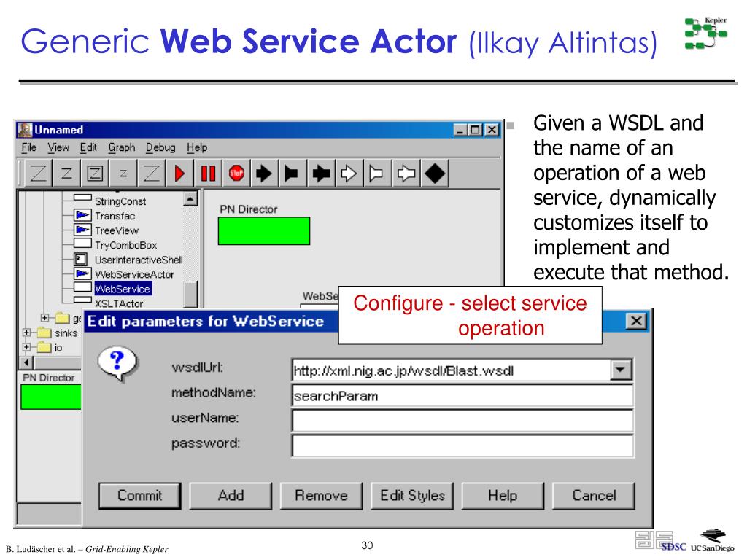Viewport: 747px width, 560px height.
Task: Expand the folder above sinks
Action: coord(44,318)
